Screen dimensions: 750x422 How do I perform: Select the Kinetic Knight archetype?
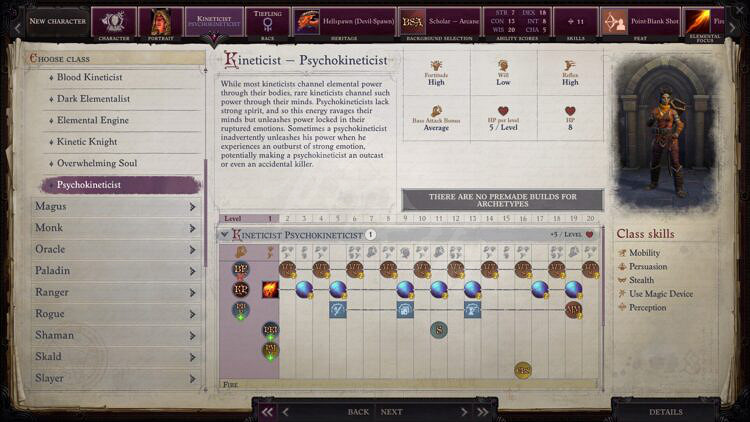click(87, 142)
